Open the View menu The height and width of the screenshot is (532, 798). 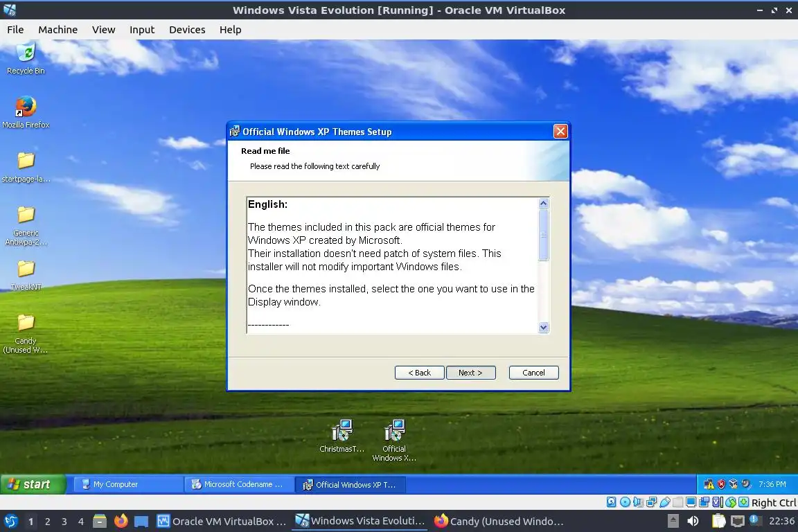[103, 30]
